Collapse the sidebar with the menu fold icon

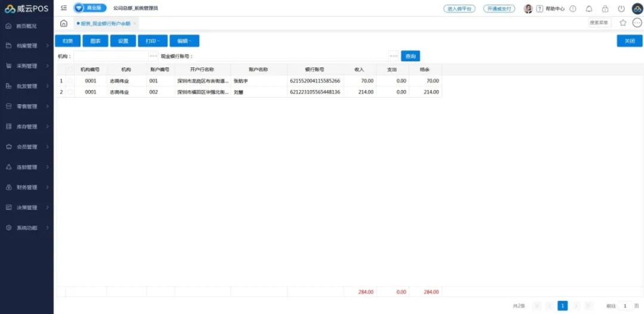click(x=64, y=8)
